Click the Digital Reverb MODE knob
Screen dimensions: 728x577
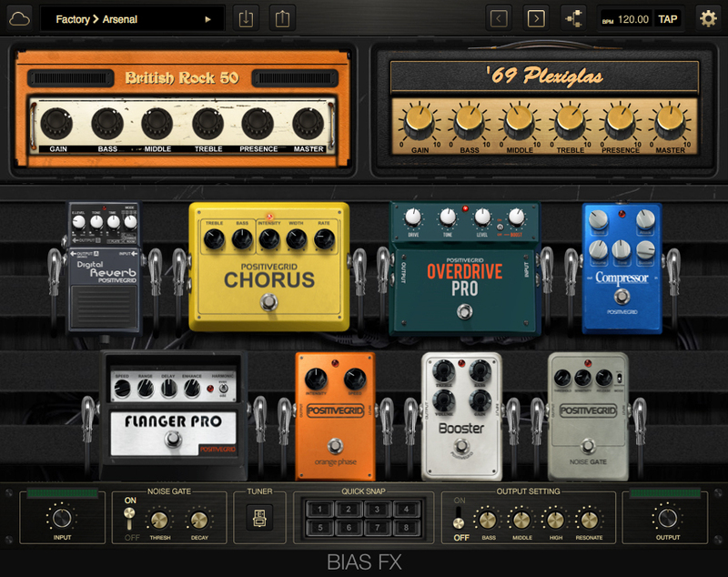130,222
